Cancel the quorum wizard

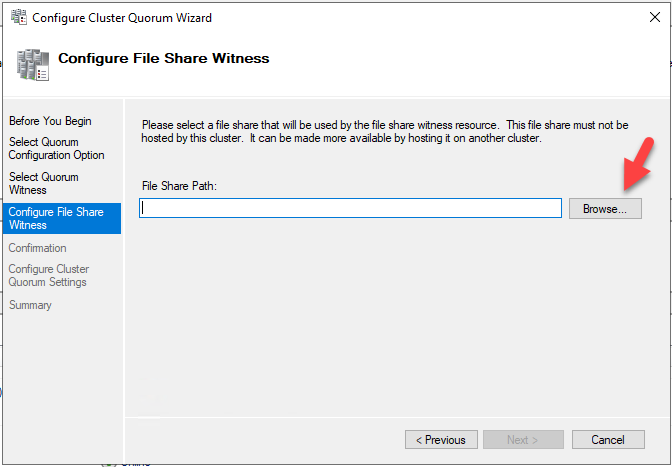pos(608,440)
